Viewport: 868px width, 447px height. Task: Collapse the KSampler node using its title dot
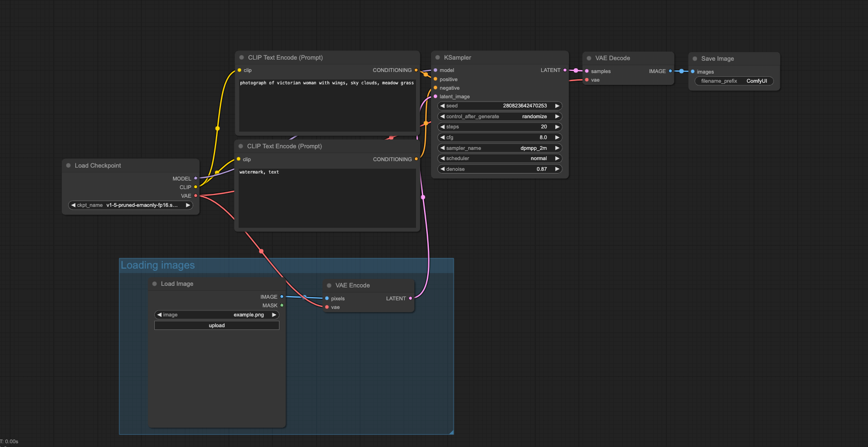pos(437,57)
